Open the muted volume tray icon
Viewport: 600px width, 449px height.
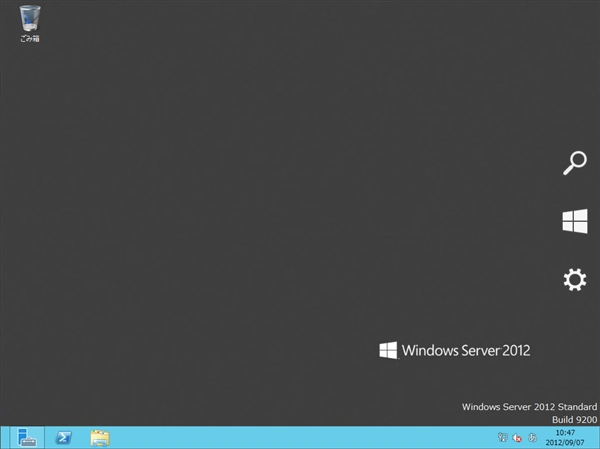[x=517, y=438]
